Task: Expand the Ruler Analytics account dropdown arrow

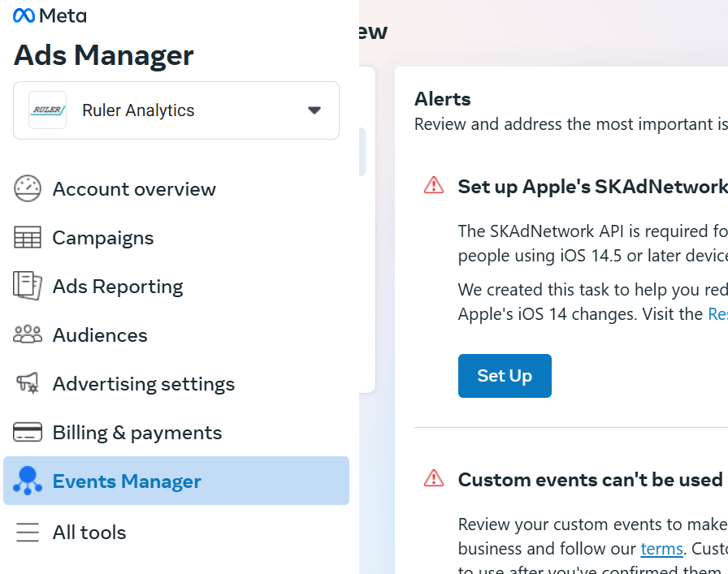Action: 314,110
